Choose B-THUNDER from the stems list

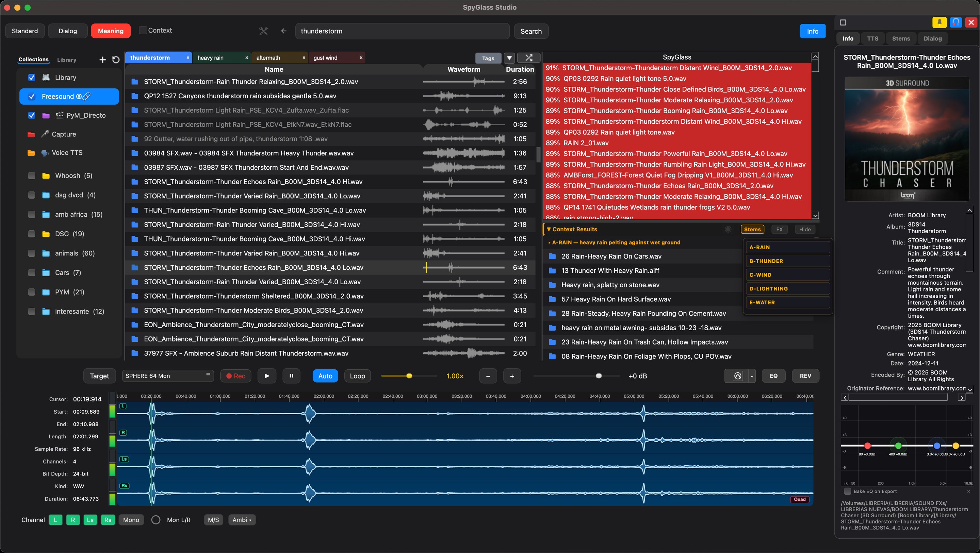[x=787, y=261]
